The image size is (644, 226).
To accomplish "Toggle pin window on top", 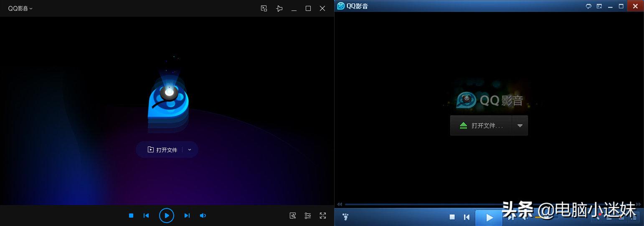I will click(279, 8).
